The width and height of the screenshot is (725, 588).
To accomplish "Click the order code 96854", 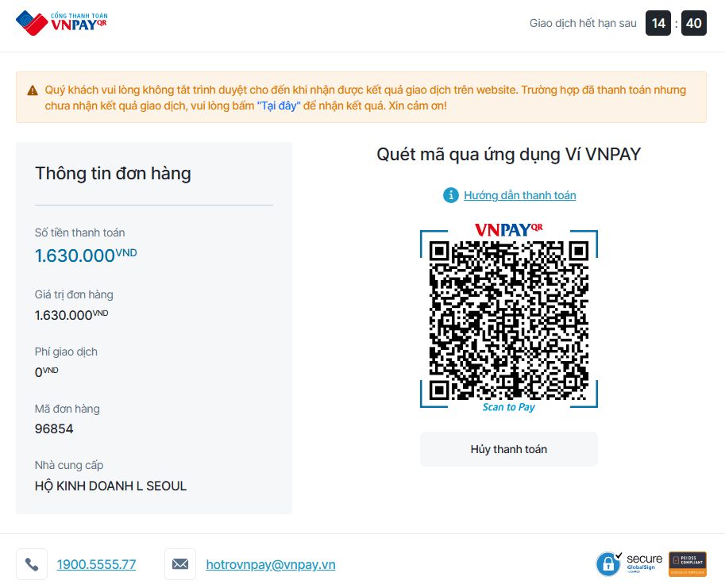I will tap(54, 429).
